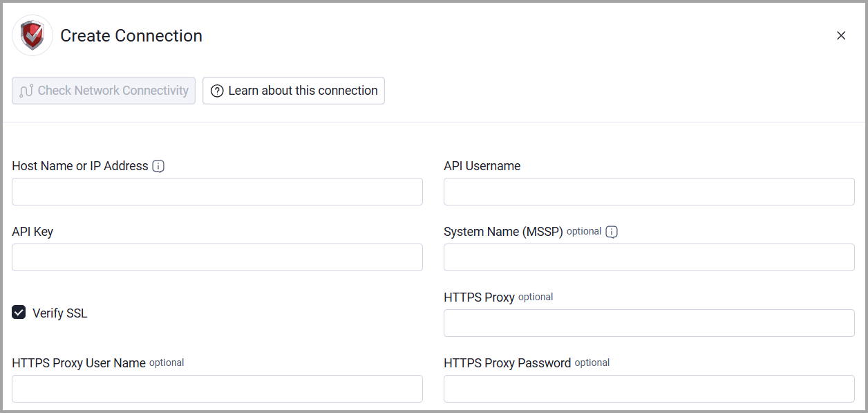Show info tooltip for System Name (MSSP)

click(612, 232)
